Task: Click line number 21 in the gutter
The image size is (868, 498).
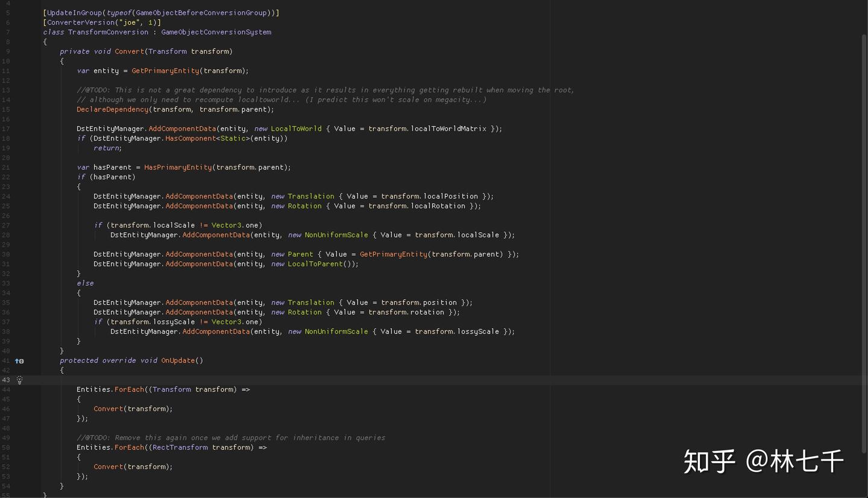Action: (x=6, y=167)
